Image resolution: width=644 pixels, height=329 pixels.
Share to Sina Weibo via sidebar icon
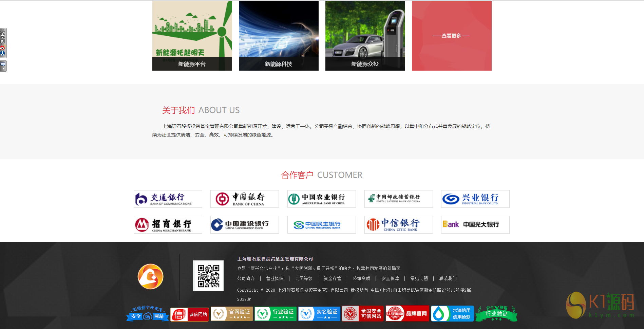point(2,48)
